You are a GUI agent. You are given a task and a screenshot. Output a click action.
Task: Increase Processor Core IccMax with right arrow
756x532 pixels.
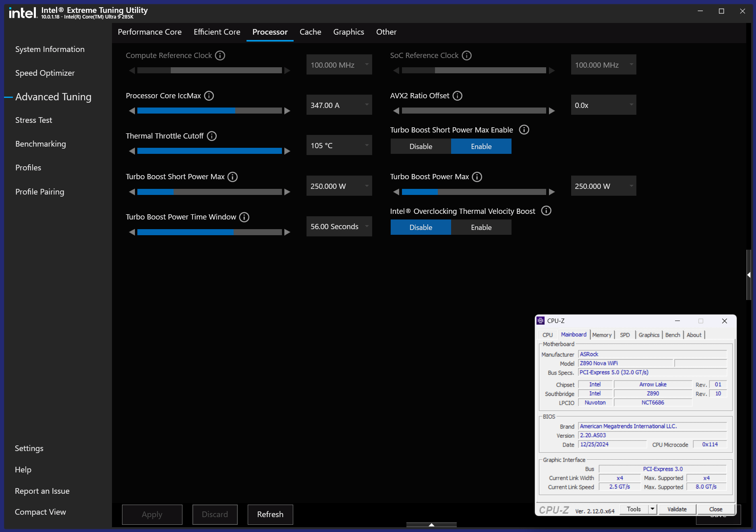[x=287, y=111]
